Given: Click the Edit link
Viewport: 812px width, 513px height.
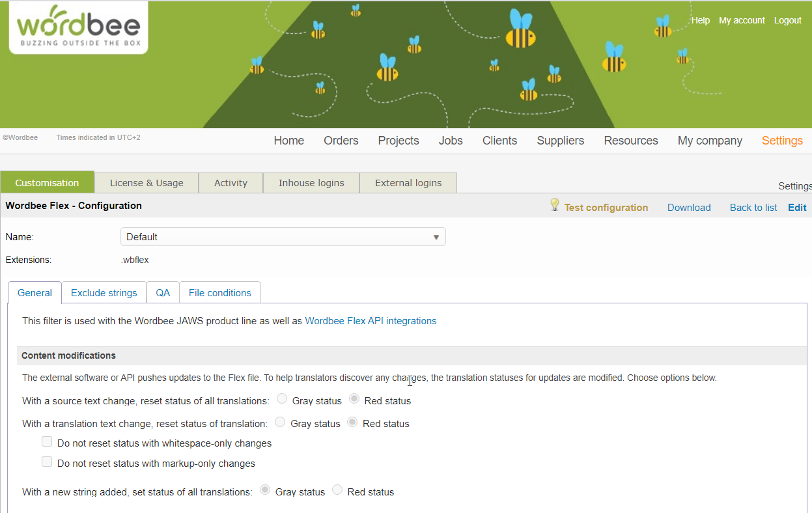Looking at the screenshot, I should pos(797,208).
